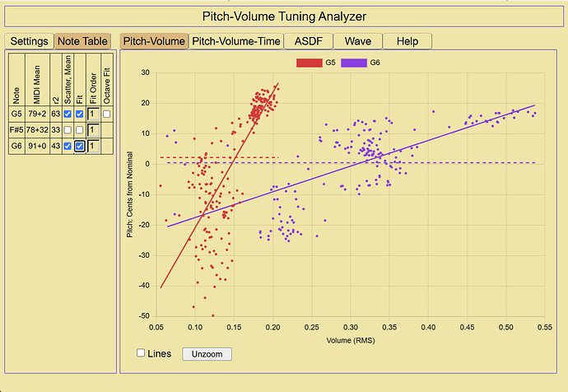Toggle the red G5 legend swatch
The width and height of the screenshot is (568, 392).
tap(309, 63)
